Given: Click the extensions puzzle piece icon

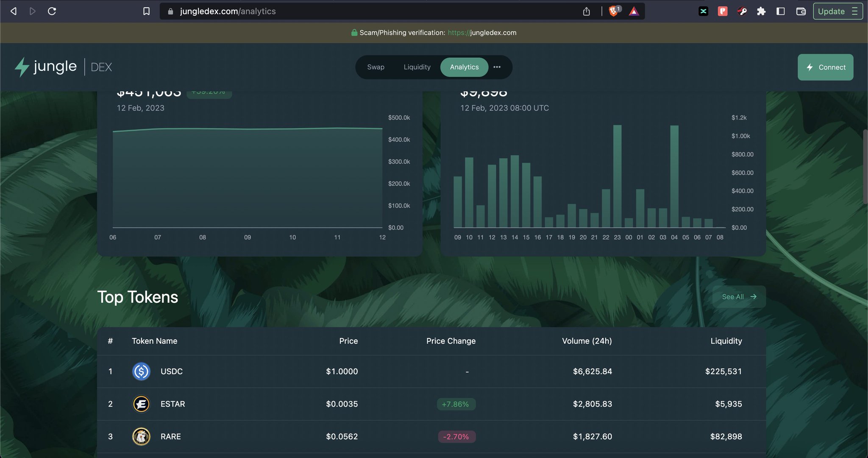Looking at the screenshot, I should [x=761, y=11].
